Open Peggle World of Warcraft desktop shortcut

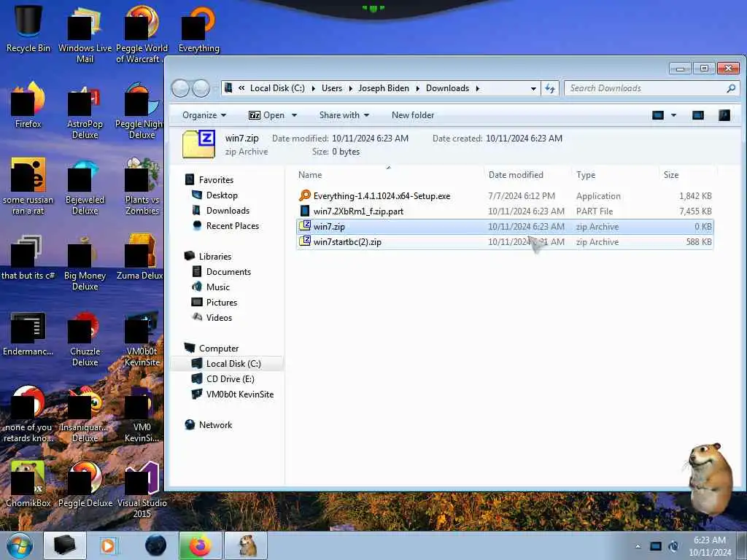click(142, 35)
